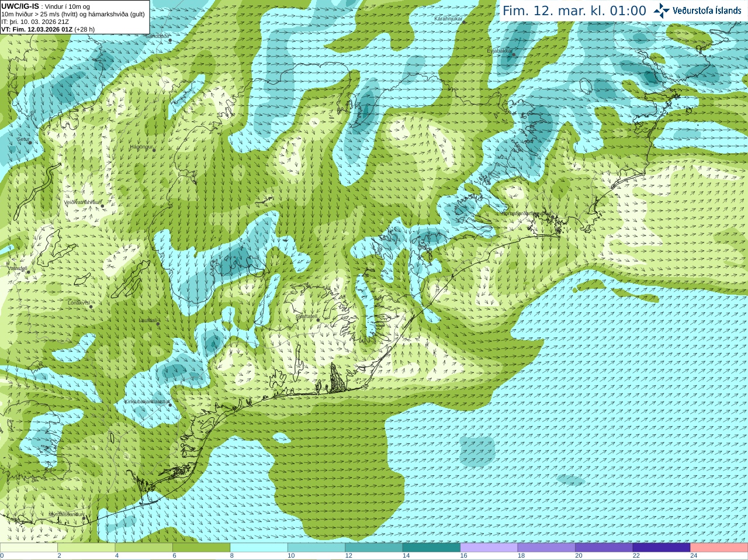The width and height of the screenshot is (748, 560).
Task: Click the 'UWC/IG-IS' model title text
Action: click(20, 6)
